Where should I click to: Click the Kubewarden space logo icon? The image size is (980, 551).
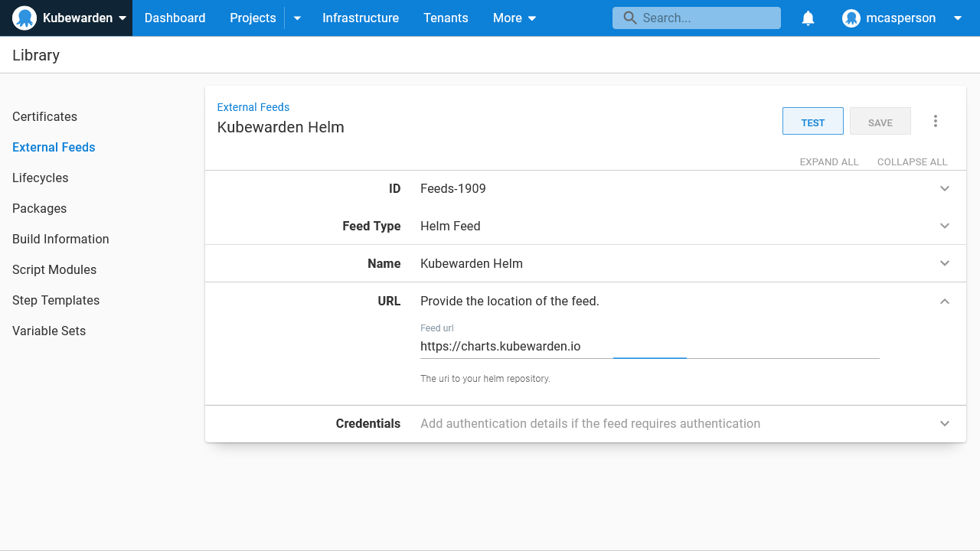[x=23, y=18]
